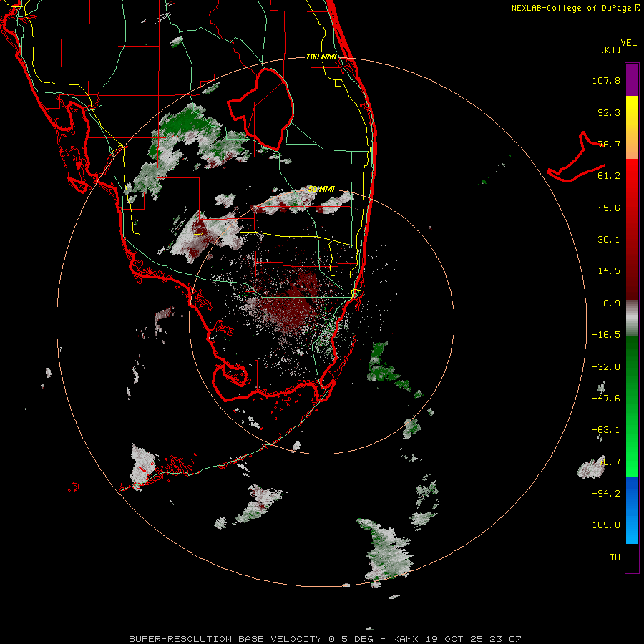Screen dimensions: 644x644
Task: Click the -32.0 velocity scale value
Action: pyautogui.click(x=606, y=367)
